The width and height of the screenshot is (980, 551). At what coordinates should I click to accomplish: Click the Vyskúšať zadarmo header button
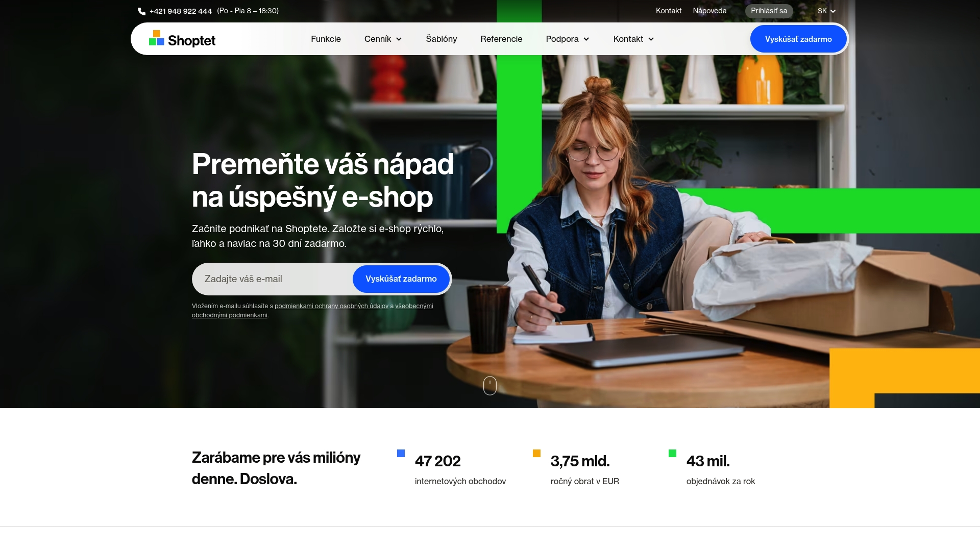tap(798, 39)
